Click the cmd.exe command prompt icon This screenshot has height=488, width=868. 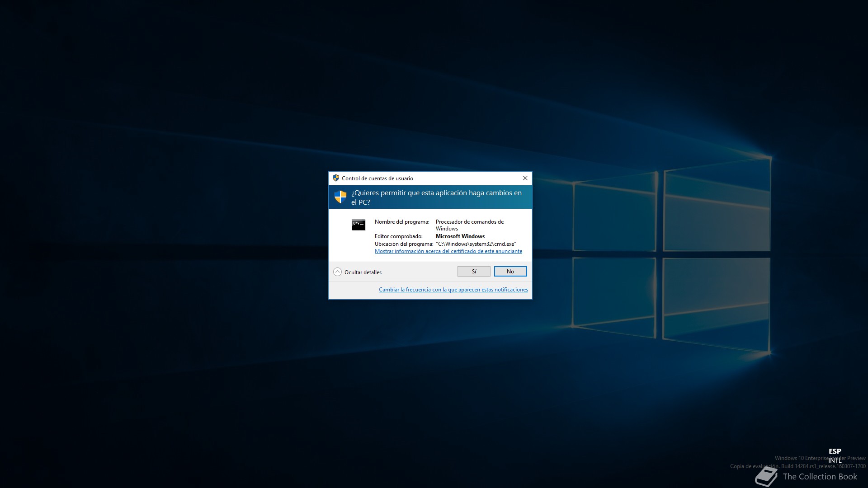(x=359, y=225)
